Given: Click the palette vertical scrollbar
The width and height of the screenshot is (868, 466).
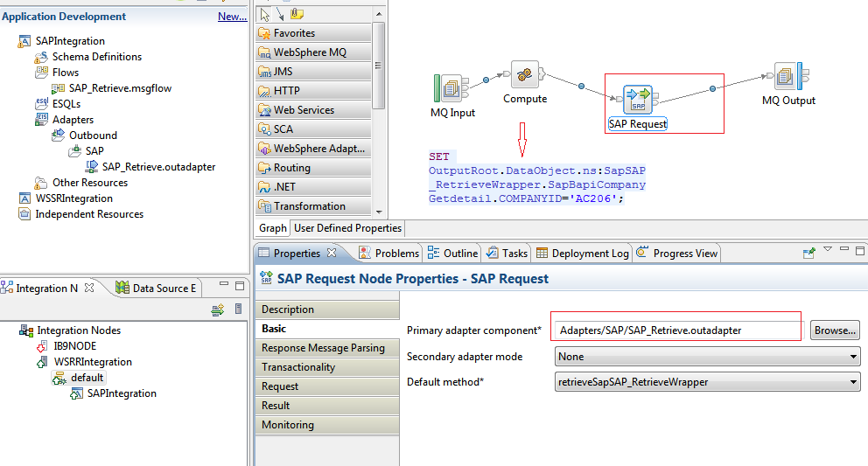Looking at the screenshot, I should (379, 66).
